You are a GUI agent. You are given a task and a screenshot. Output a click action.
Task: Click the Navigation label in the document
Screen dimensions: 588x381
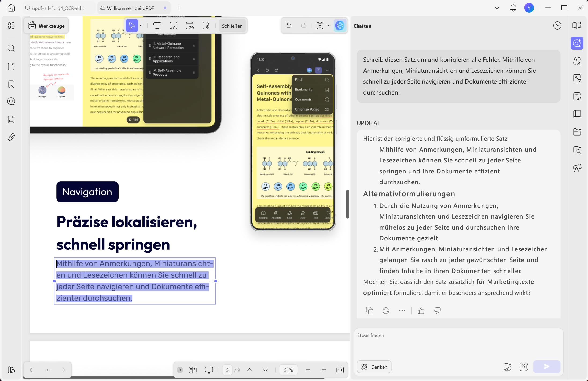pos(87,192)
